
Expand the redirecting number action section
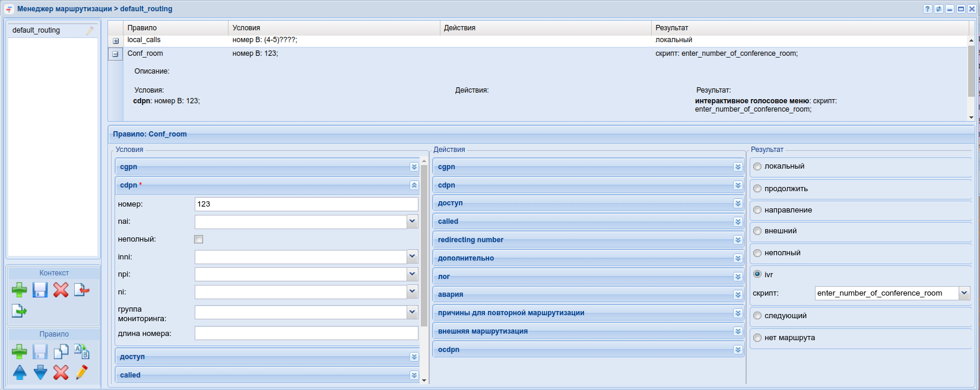[738, 240]
